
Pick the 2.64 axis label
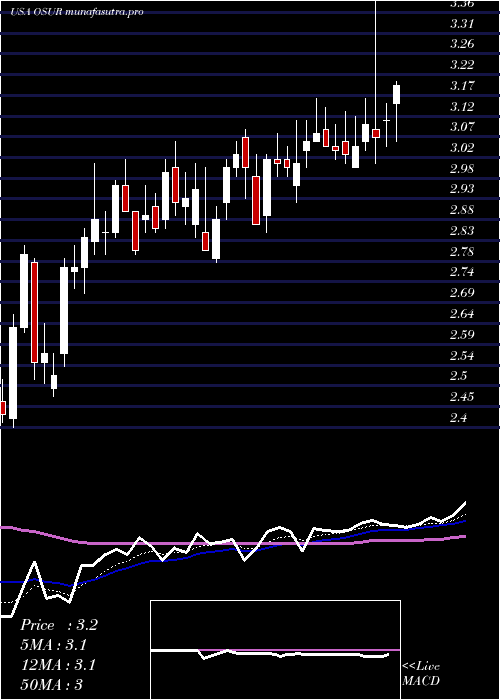click(x=462, y=314)
